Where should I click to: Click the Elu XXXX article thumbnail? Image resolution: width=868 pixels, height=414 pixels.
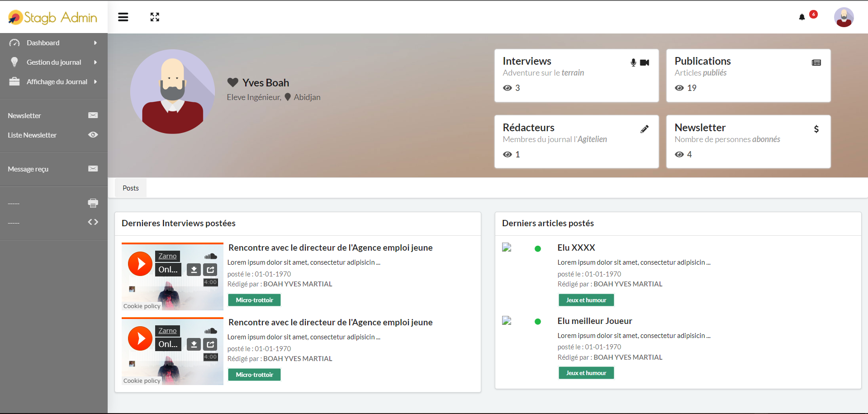coord(507,247)
